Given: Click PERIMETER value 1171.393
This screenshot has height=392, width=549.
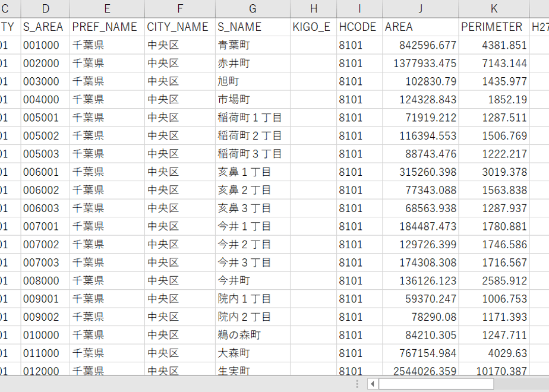Looking at the screenshot, I should 494,317.
